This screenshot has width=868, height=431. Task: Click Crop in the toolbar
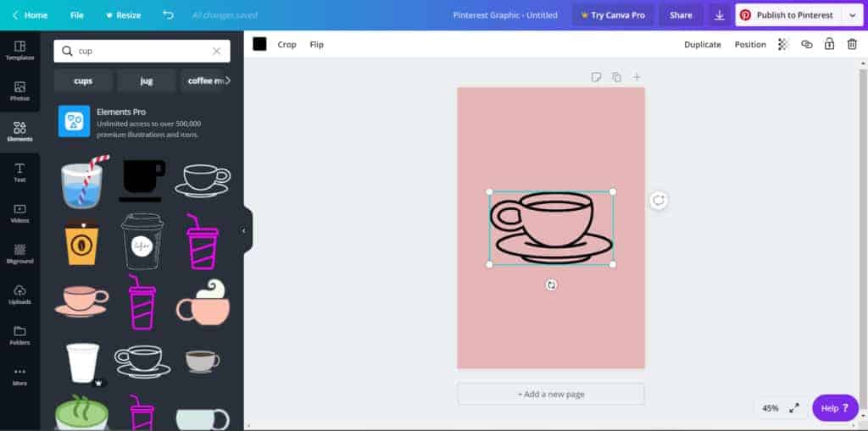point(287,44)
